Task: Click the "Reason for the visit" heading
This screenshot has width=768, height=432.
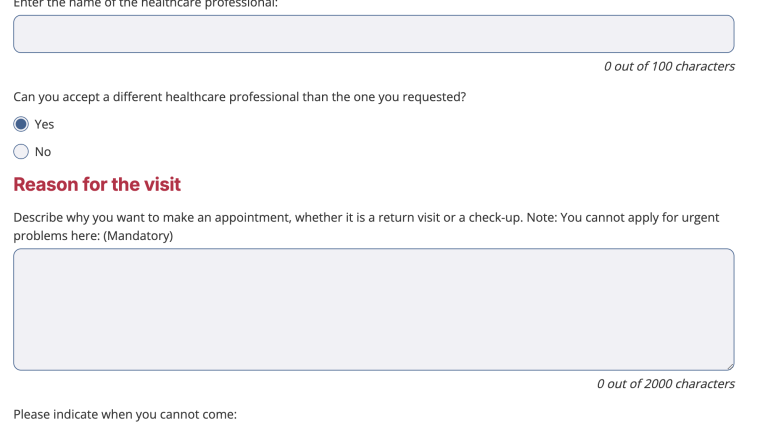Action: coord(97,184)
